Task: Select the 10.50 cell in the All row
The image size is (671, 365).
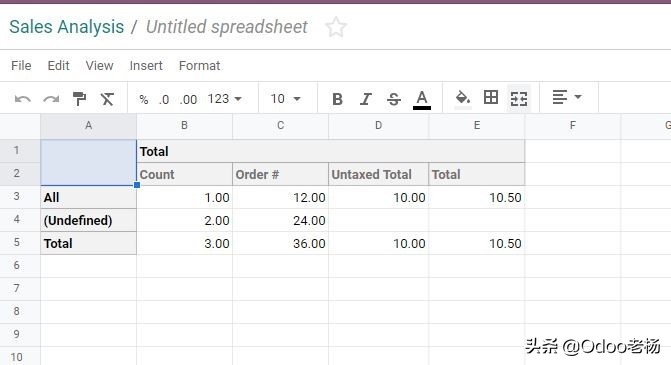Action: (x=477, y=197)
